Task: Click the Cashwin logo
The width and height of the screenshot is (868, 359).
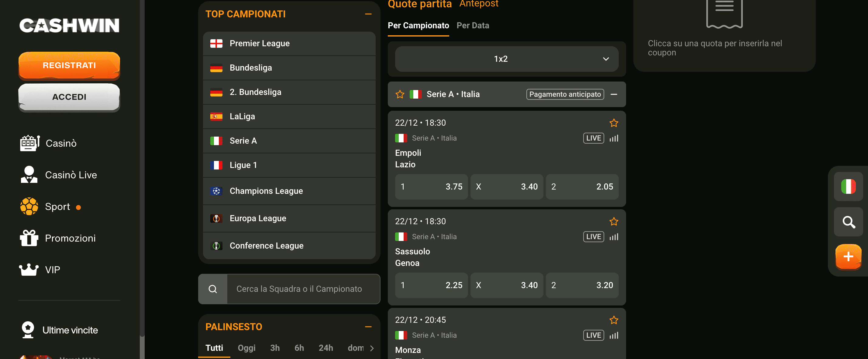Action: [x=69, y=25]
